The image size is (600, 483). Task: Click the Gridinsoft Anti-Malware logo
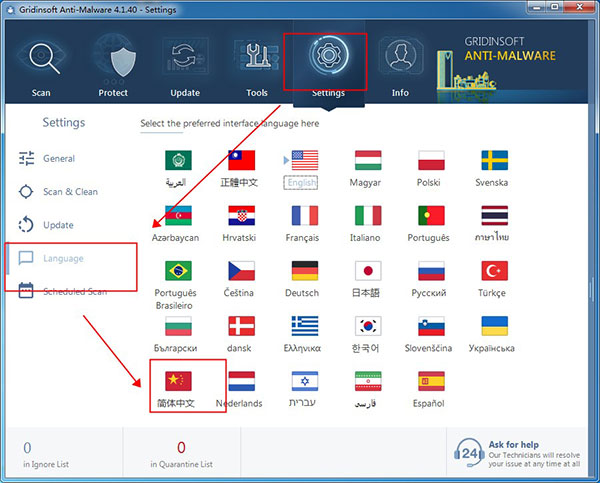[x=497, y=66]
